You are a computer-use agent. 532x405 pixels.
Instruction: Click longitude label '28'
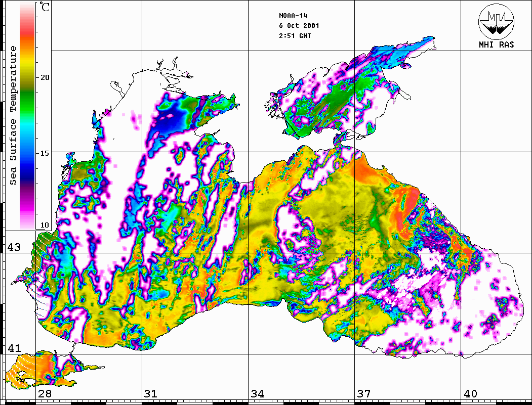tap(45, 393)
